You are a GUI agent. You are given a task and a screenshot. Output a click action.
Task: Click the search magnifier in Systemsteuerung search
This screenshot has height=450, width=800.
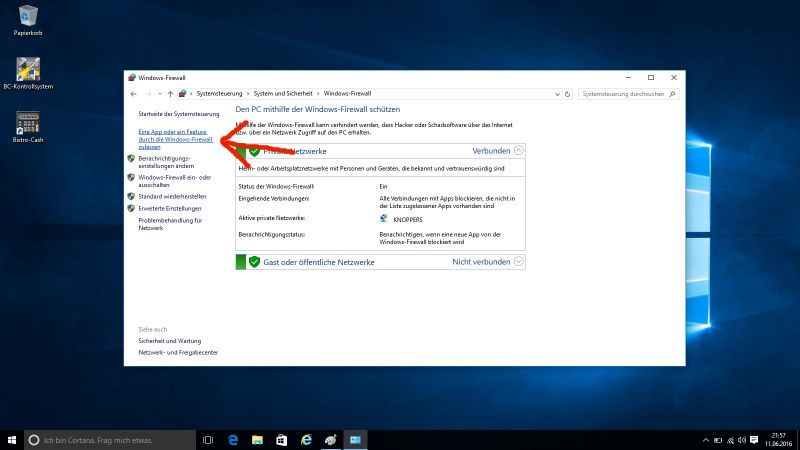click(x=672, y=94)
